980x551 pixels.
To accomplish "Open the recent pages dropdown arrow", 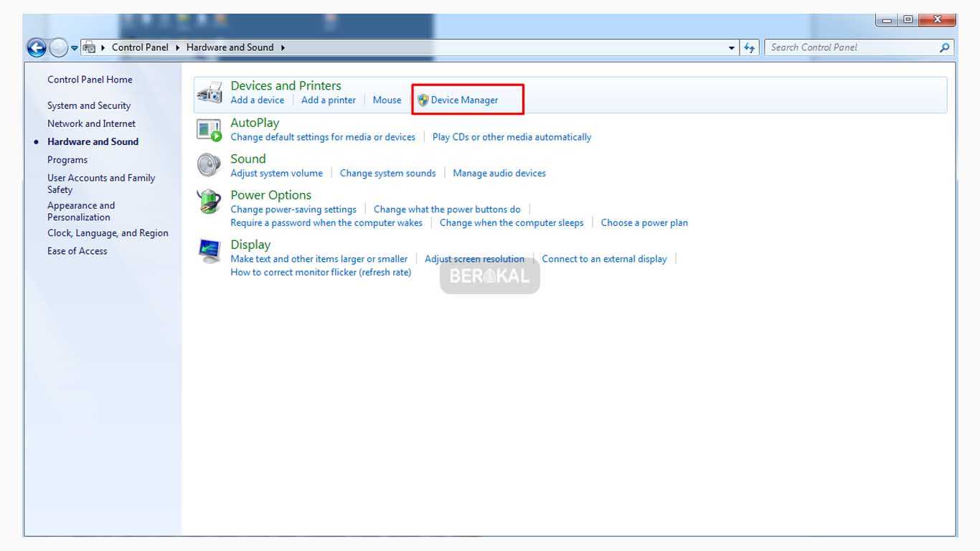I will (x=75, y=48).
